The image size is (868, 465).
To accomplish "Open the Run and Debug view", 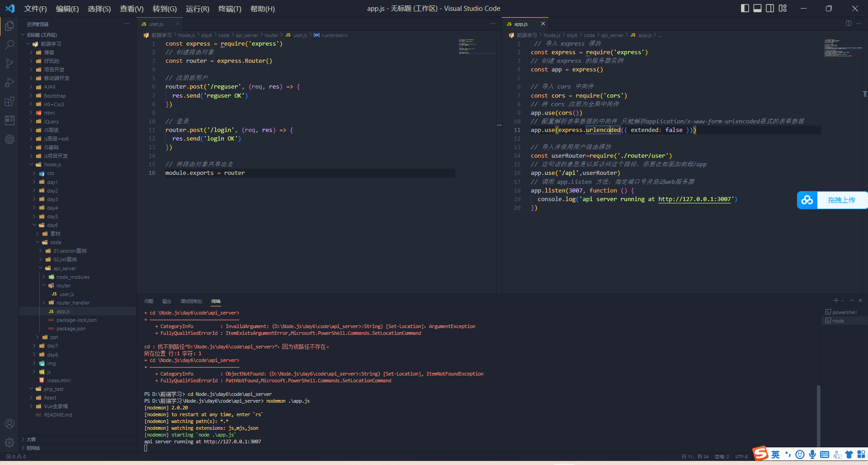I will pos(9,83).
